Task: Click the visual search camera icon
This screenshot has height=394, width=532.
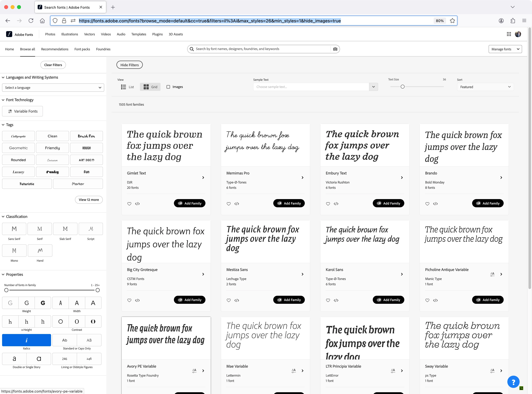Action: point(335,49)
